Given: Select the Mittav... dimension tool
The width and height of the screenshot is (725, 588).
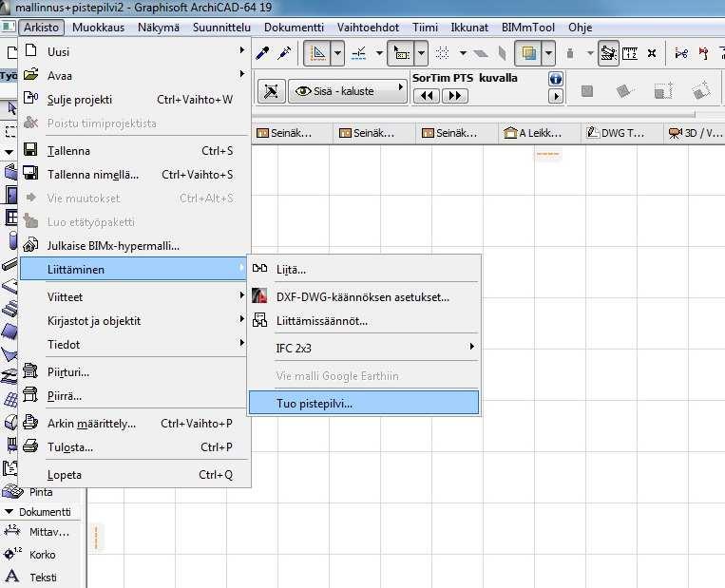Looking at the screenshot, I should pos(36,532).
